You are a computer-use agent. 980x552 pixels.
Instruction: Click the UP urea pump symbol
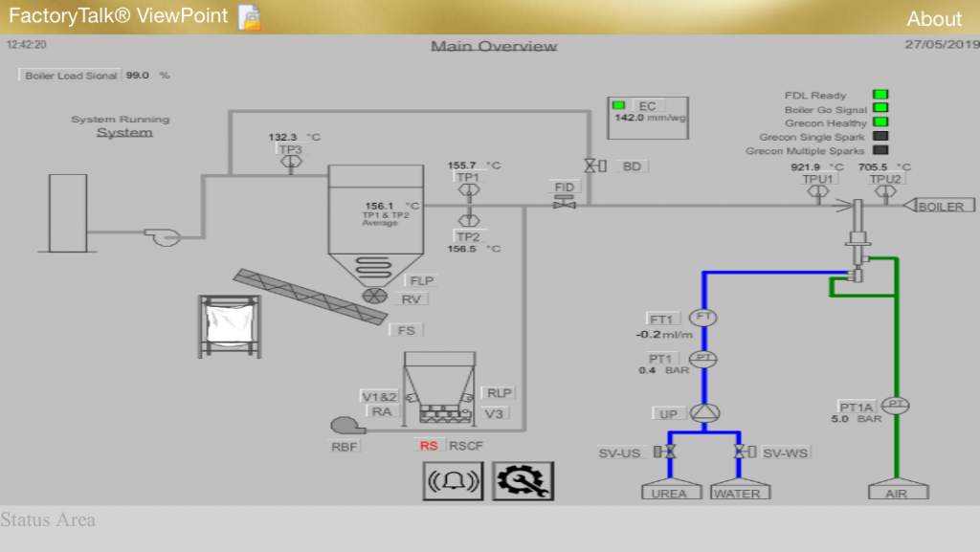(x=704, y=412)
